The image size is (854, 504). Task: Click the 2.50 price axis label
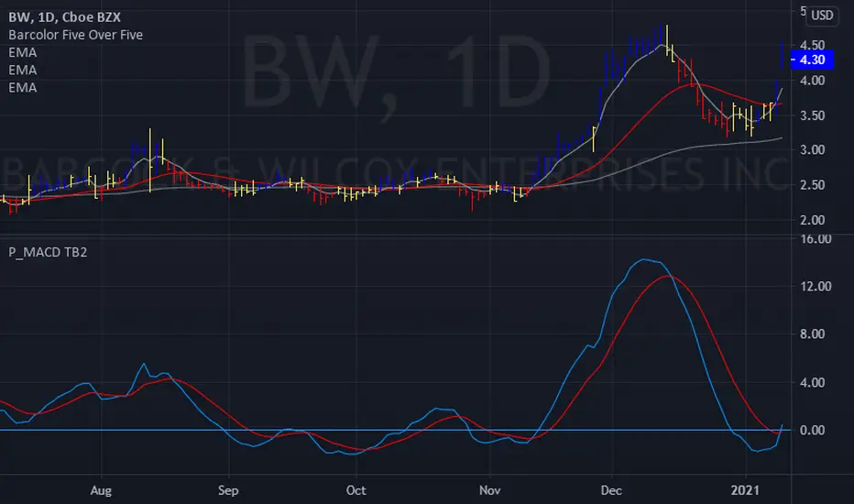(x=812, y=185)
